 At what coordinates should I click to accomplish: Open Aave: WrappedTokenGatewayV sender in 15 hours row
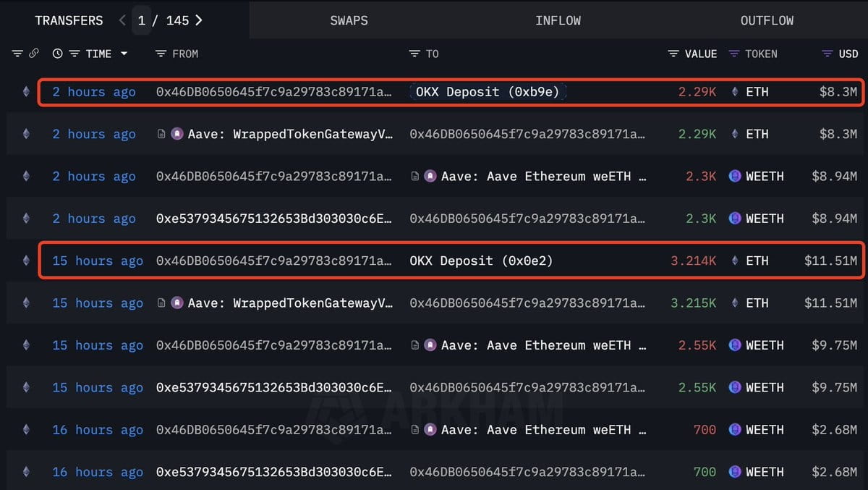(x=291, y=303)
